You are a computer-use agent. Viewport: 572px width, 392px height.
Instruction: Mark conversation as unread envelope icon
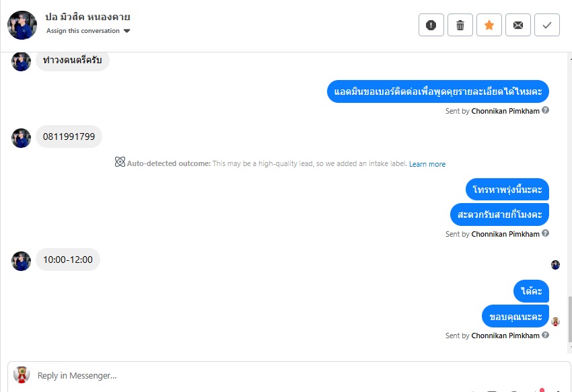[x=518, y=26]
